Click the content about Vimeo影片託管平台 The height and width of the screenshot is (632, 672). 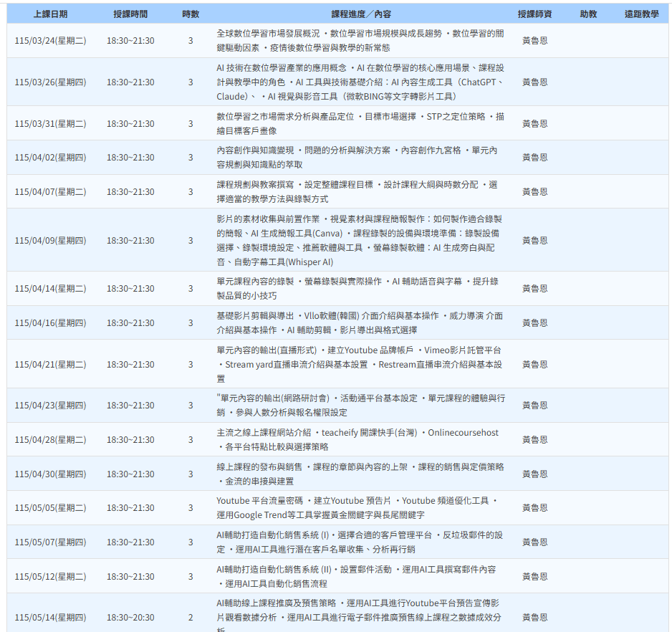click(x=361, y=364)
